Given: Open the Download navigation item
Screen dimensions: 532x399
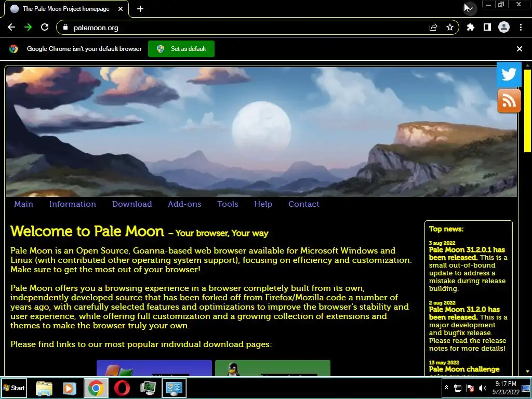Looking at the screenshot, I should [132, 204].
